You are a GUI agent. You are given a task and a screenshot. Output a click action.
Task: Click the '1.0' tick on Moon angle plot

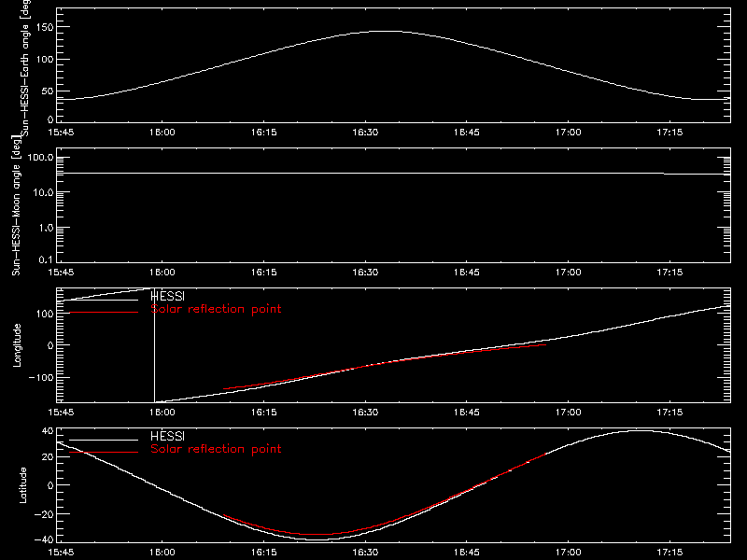tap(46, 228)
